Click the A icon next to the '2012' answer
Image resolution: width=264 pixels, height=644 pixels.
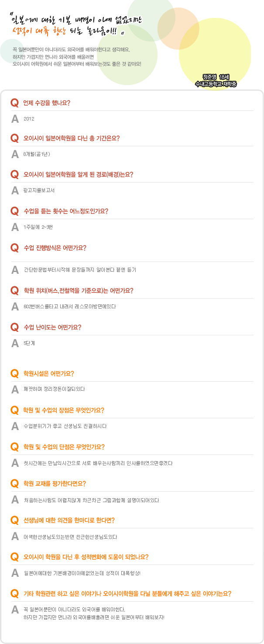(15, 118)
